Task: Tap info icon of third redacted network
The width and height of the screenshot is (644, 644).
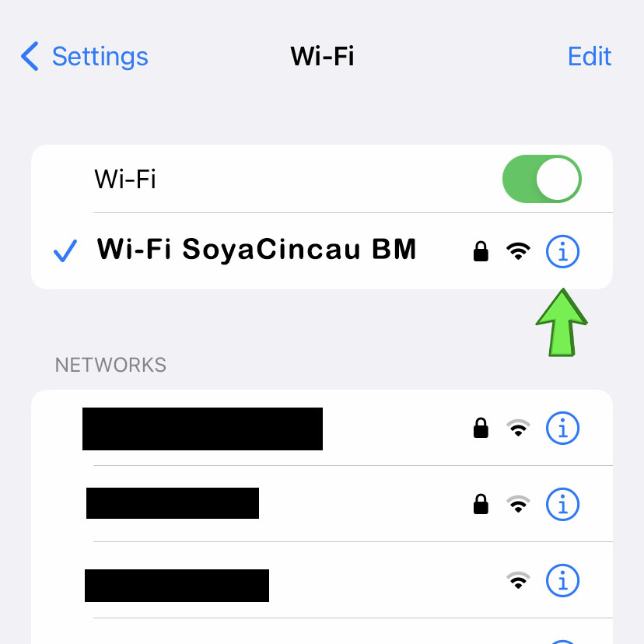Action: pyautogui.click(x=562, y=580)
